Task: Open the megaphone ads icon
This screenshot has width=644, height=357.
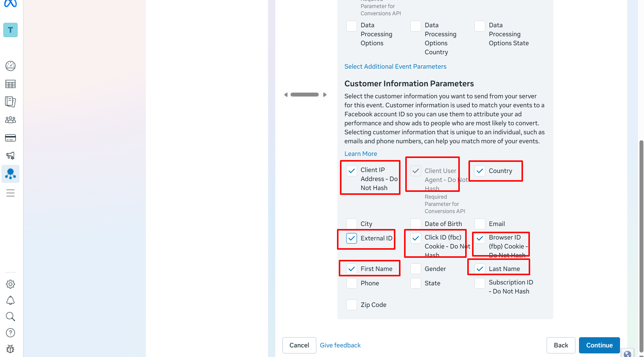Action: (x=10, y=156)
